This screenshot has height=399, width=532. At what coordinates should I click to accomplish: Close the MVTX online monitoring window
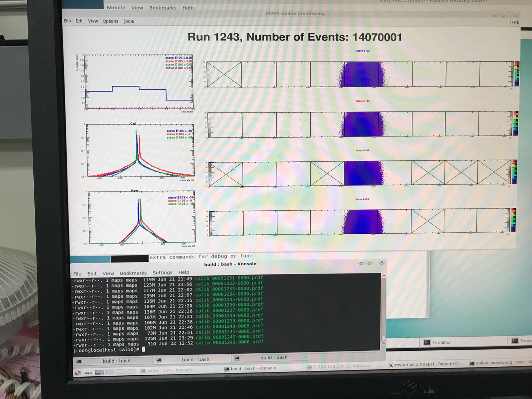point(516,14)
